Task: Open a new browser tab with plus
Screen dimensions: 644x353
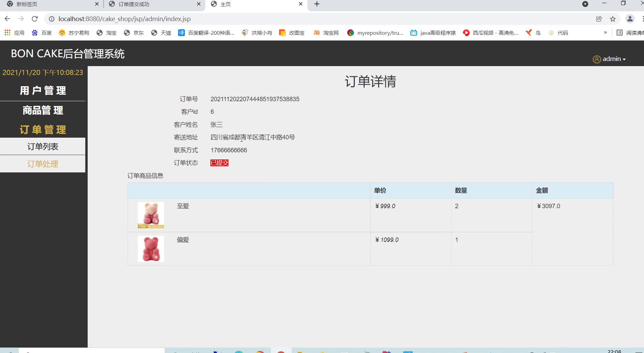Action: click(317, 4)
